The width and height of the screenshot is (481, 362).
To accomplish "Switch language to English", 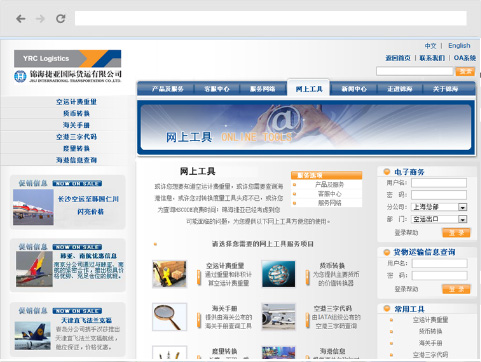I will (459, 46).
